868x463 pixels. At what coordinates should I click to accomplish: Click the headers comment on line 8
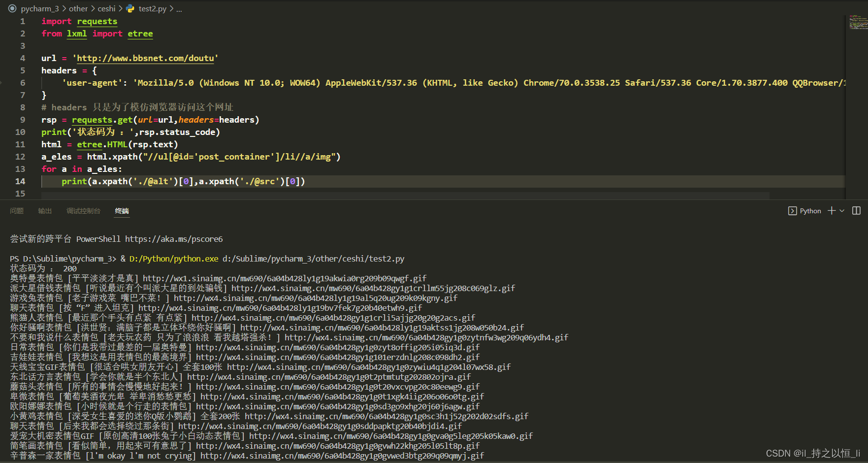point(137,107)
